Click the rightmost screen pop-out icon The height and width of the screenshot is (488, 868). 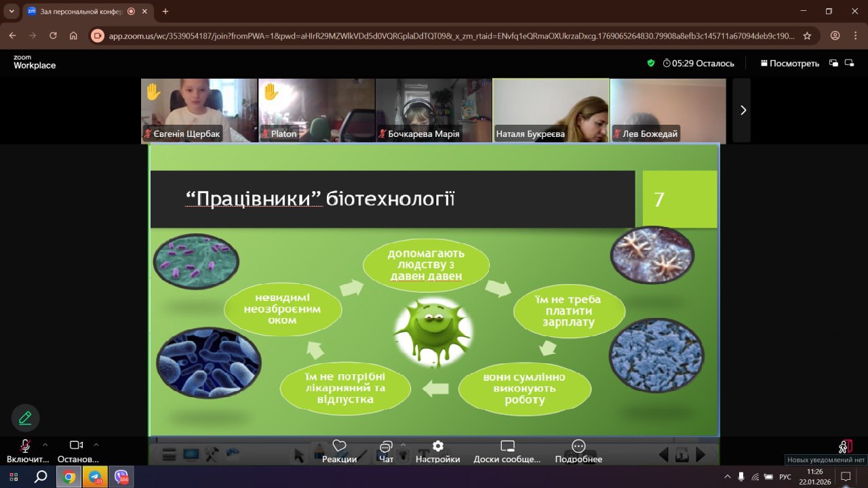coord(849,63)
